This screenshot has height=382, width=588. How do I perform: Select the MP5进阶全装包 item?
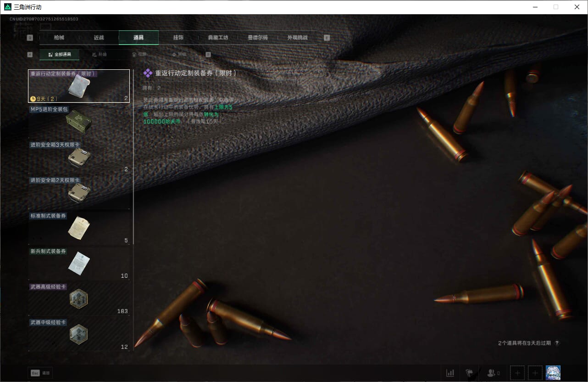[79, 122]
